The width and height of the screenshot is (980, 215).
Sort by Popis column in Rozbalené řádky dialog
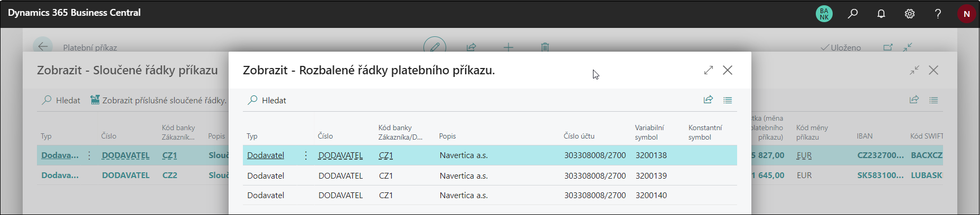447,136
